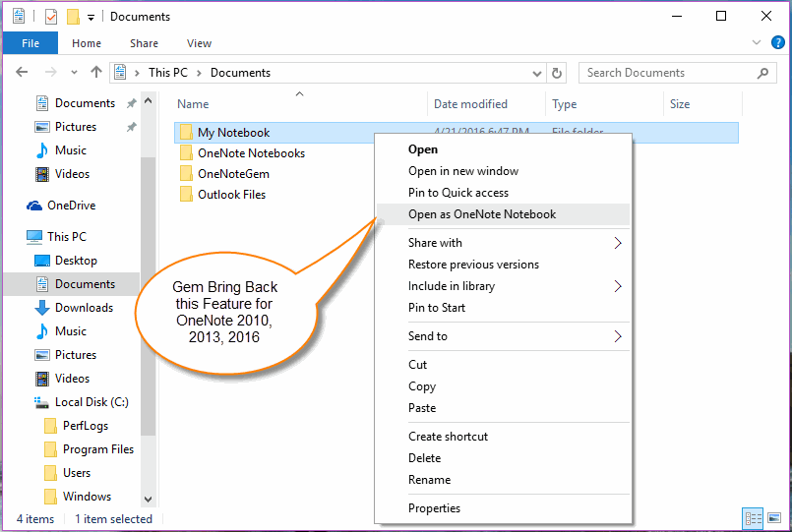792x532 pixels.
Task: Open Properties from context menu
Action: 503,508
